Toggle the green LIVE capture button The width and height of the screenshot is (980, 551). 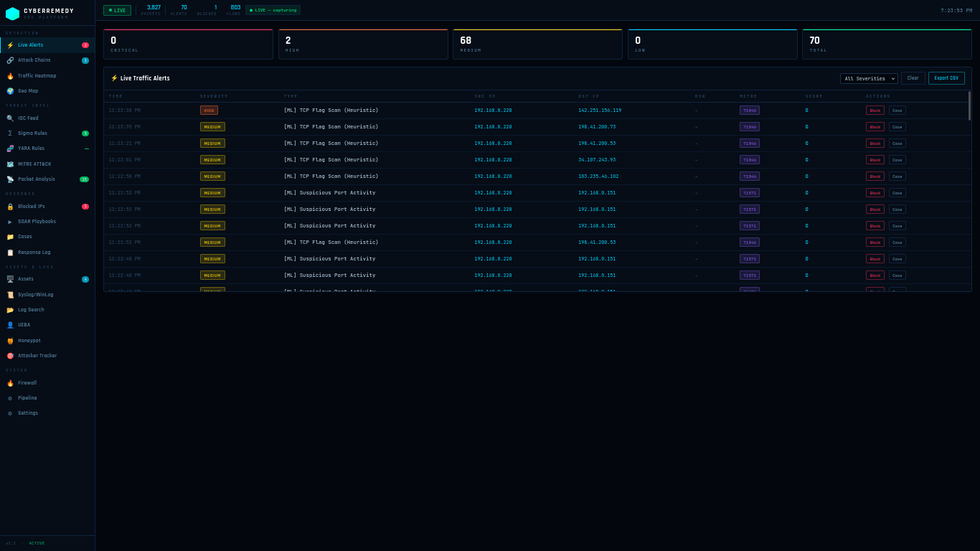point(117,11)
